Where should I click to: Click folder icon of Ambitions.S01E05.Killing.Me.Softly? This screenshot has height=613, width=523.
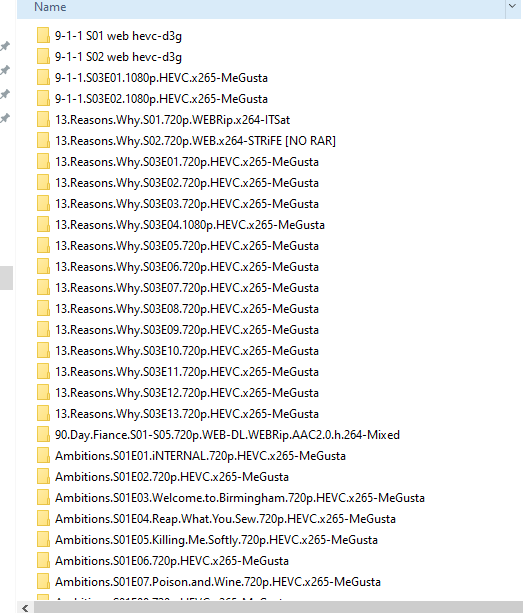43,539
